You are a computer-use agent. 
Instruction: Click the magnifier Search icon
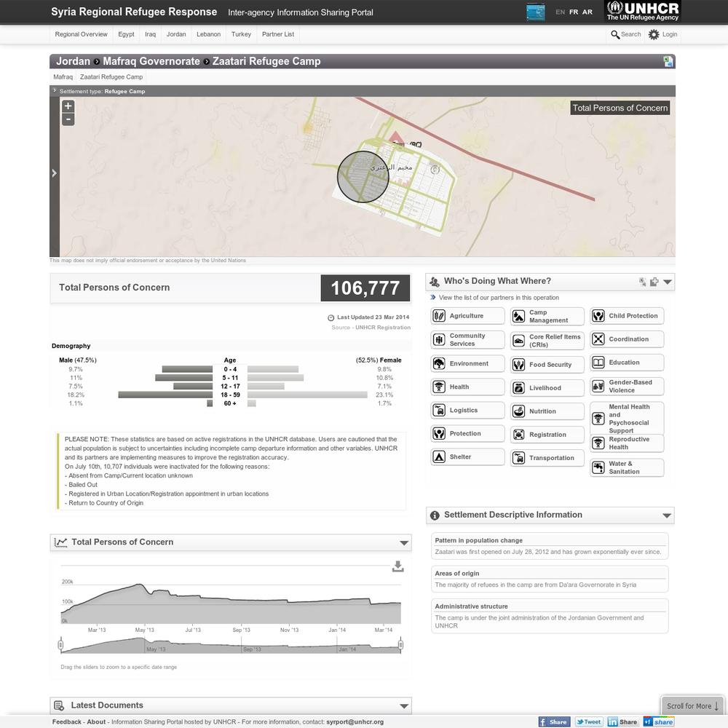(615, 34)
